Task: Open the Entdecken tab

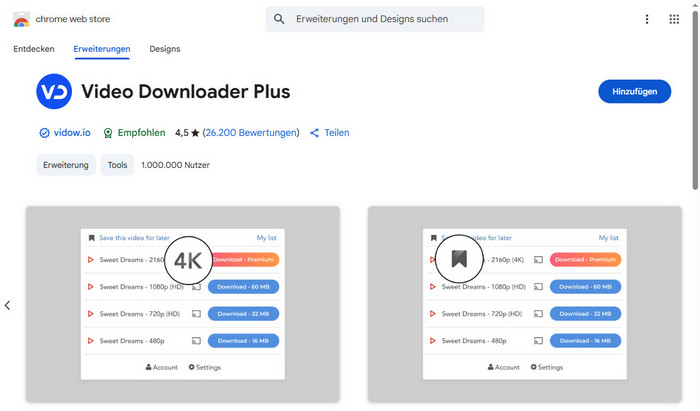Action: tap(34, 49)
